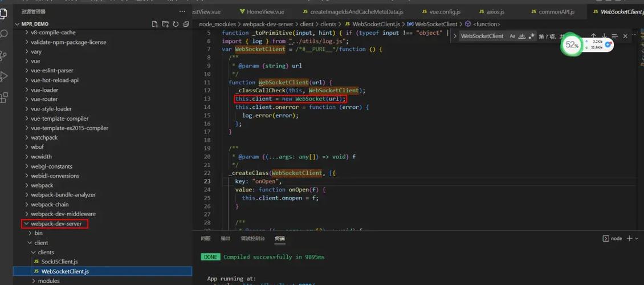Click the New File icon in Explorer
Viewport: 644px width, 285px height.
click(155, 25)
